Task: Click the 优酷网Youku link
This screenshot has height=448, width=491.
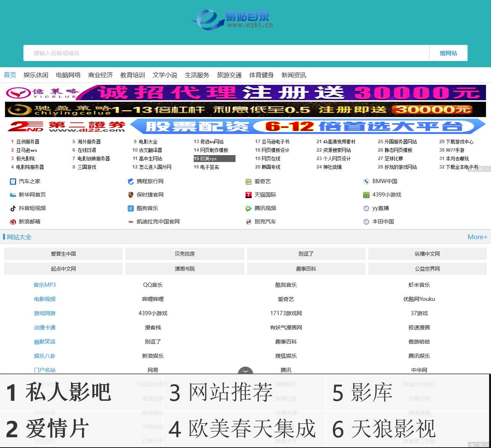Action: click(x=419, y=299)
